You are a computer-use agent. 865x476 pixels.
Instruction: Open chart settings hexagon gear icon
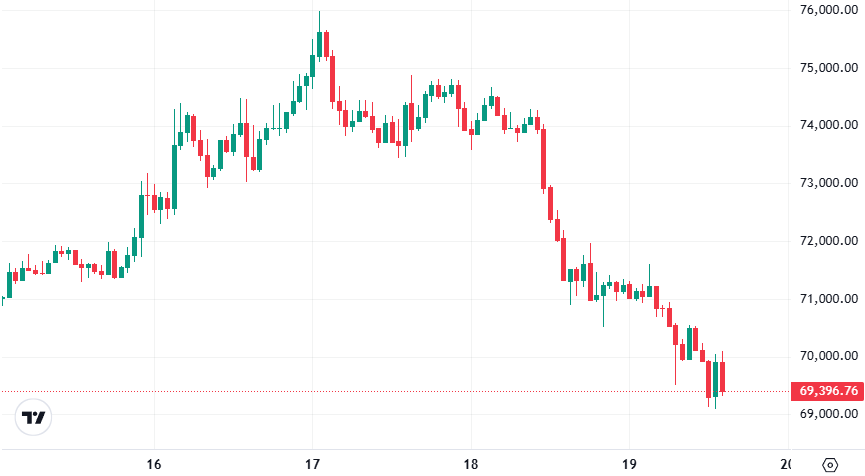(x=829, y=464)
